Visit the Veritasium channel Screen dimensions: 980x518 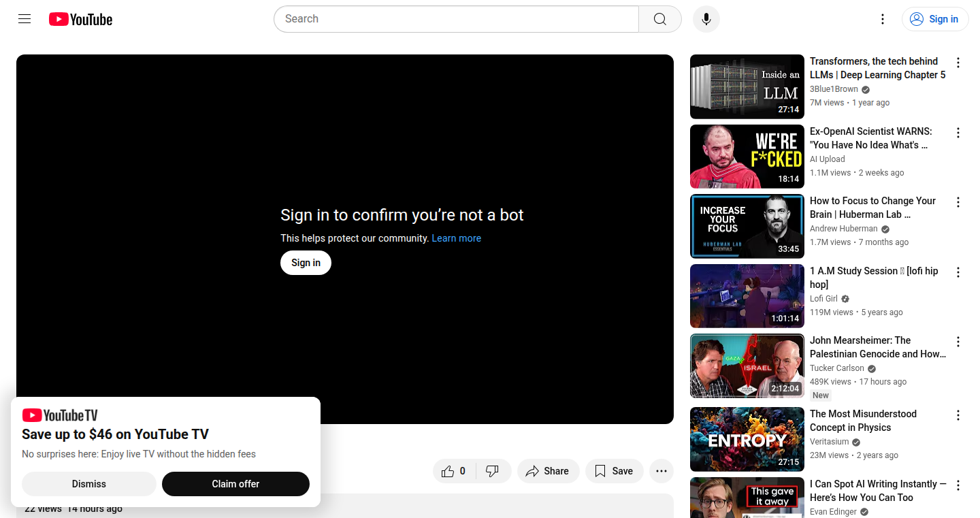point(830,442)
